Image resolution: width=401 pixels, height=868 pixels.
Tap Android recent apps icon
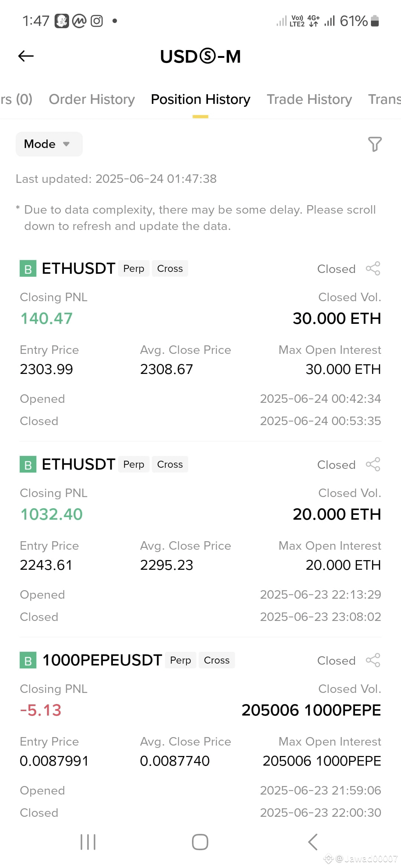coord(88,842)
